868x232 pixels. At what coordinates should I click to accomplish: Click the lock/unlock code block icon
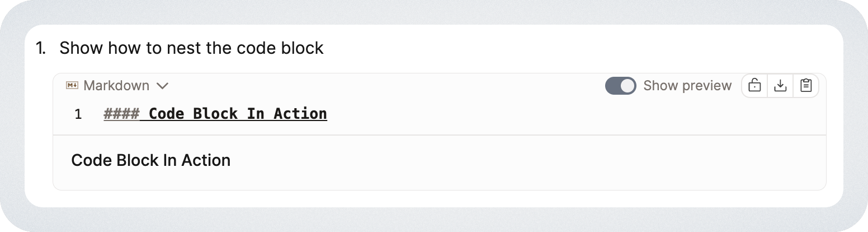(754, 86)
